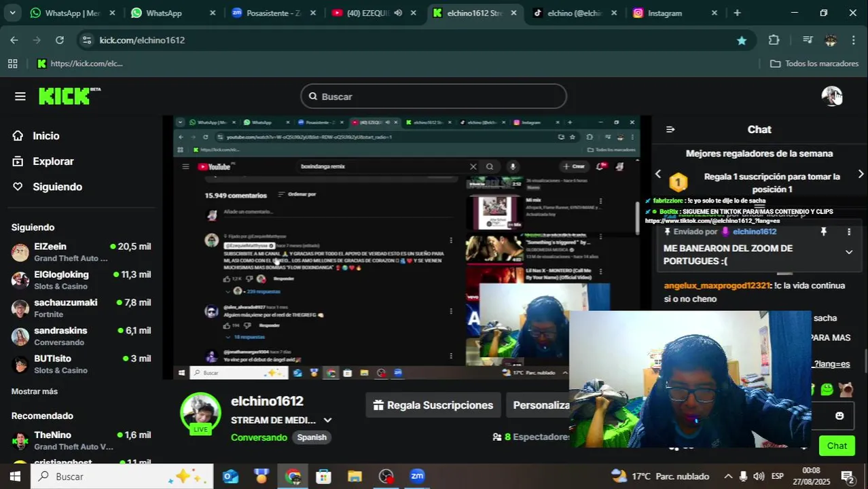Click the Spanish language tag
The height and width of the screenshot is (489, 868).
(312, 437)
